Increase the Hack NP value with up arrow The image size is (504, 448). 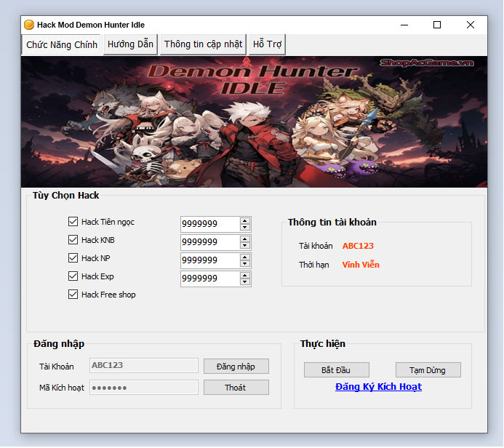click(245, 257)
